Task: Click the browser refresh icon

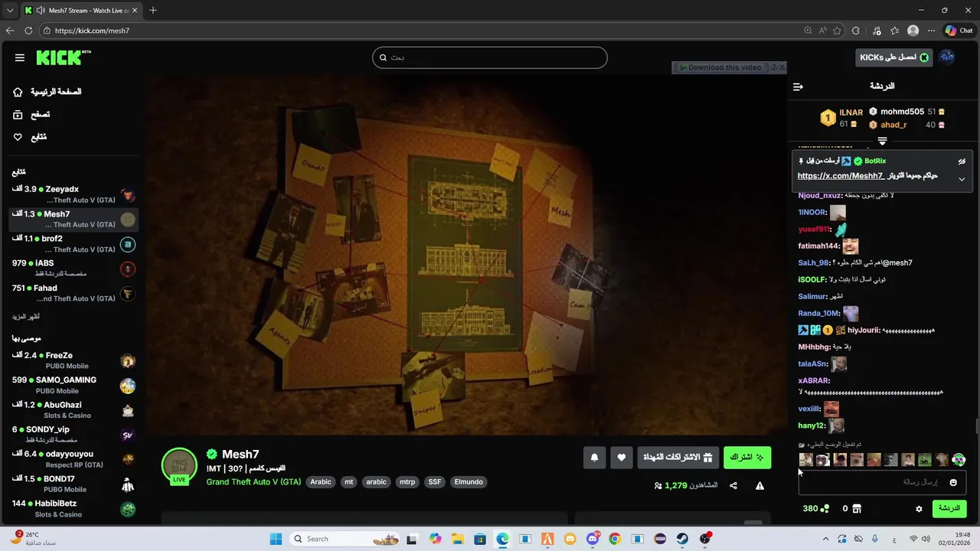Action: tap(28, 31)
